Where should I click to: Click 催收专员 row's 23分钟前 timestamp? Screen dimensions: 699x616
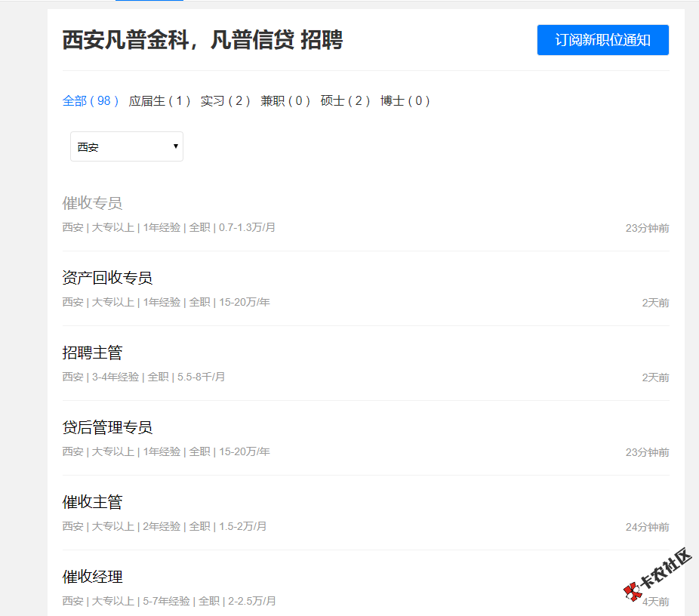point(647,228)
